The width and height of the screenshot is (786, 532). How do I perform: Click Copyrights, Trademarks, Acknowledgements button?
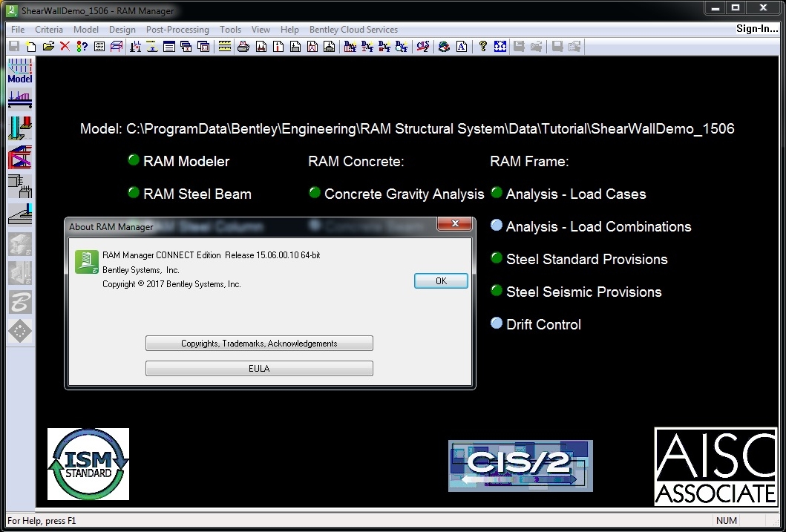[x=259, y=344]
